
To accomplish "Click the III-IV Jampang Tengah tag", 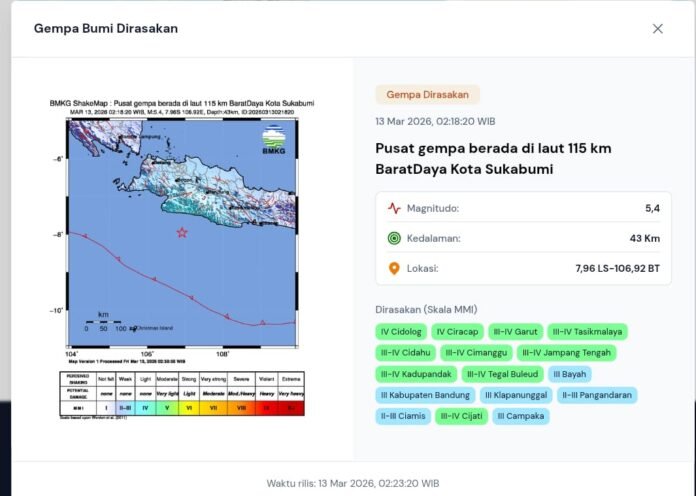I will tap(566, 352).
